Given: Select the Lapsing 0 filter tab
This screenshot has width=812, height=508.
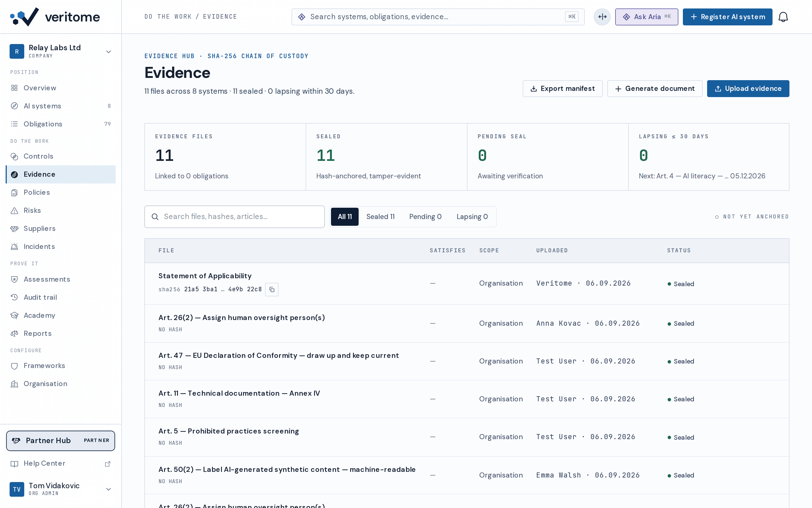Looking at the screenshot, I should (x=472, y=217).
